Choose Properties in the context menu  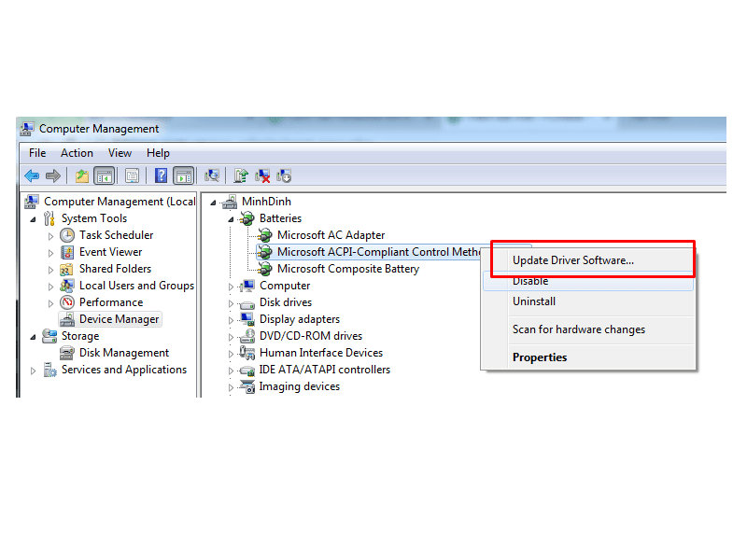pyautogui.click(x=588, y=357)
